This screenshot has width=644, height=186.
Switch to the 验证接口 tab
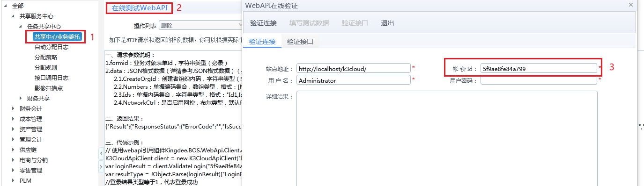[x=300, y=42]
